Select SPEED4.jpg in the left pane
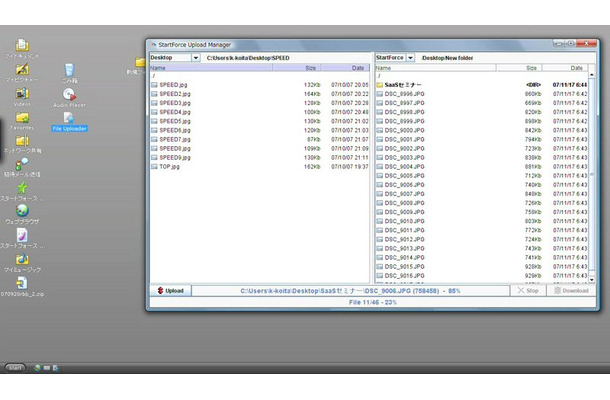The image size is (610, 400). click(260, 112)
